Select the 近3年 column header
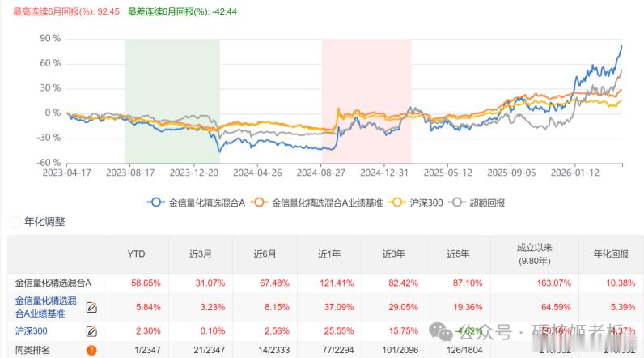This screenshot has width=644, height=358. click(x=393, y=254)
